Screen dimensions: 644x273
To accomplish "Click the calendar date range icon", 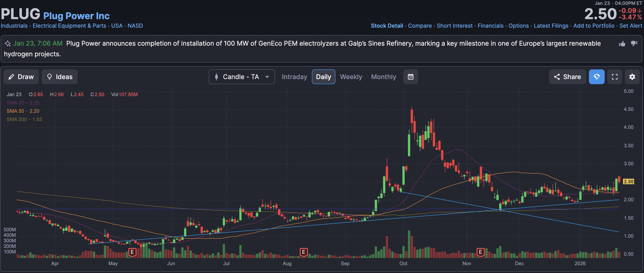I will [410, 77].
